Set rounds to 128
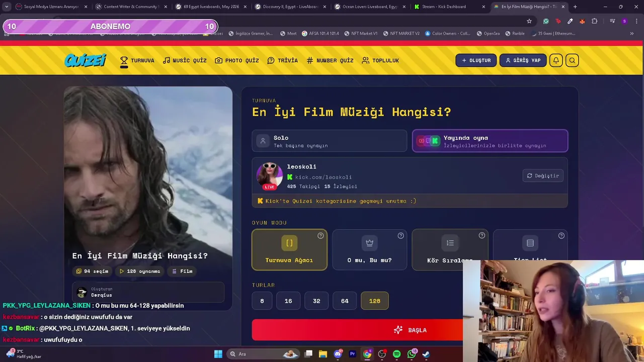The width and height of the screenshot is (644, 362). 375,301
